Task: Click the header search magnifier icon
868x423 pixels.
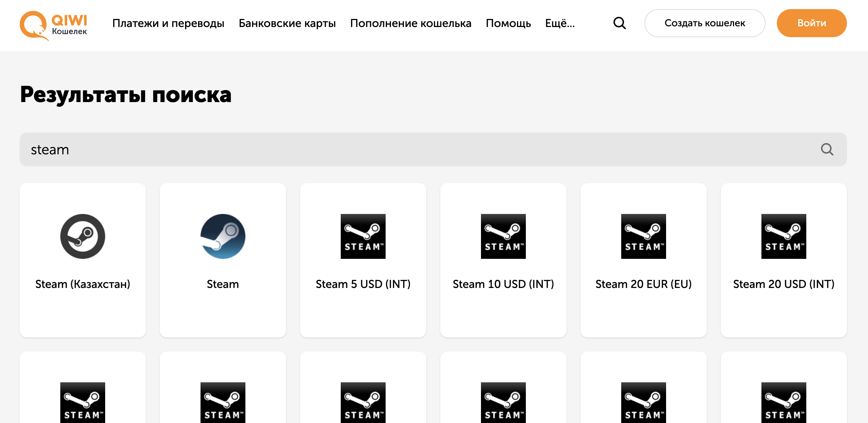Action: pos(619,23)
